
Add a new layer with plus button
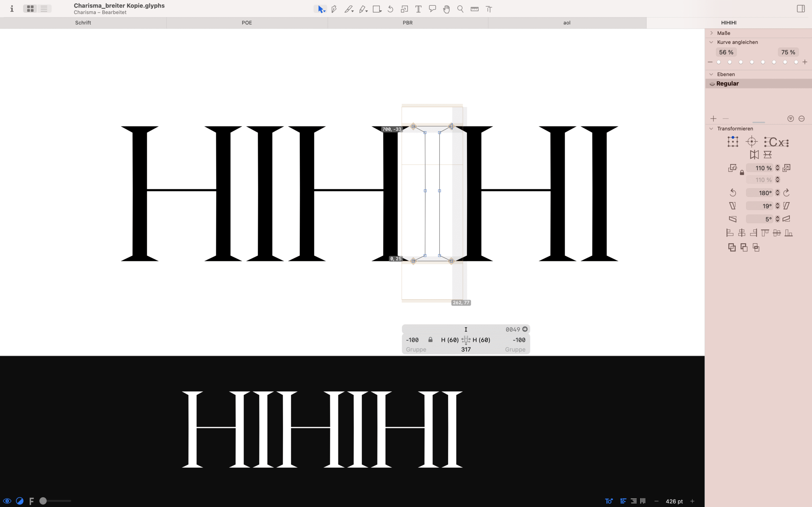(x=713, y=119)
